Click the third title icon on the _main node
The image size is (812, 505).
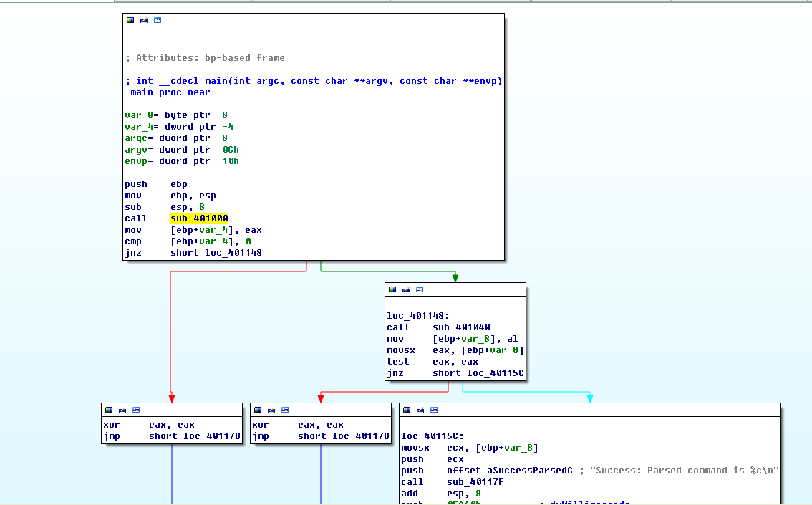pos(158,20)
